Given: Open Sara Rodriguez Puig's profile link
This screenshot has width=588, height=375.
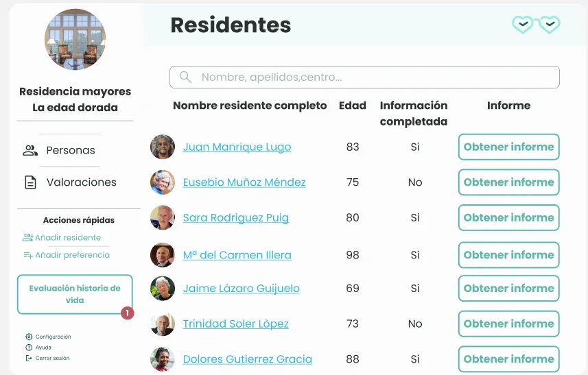Looking at the screenshot, I should (236, 217).
